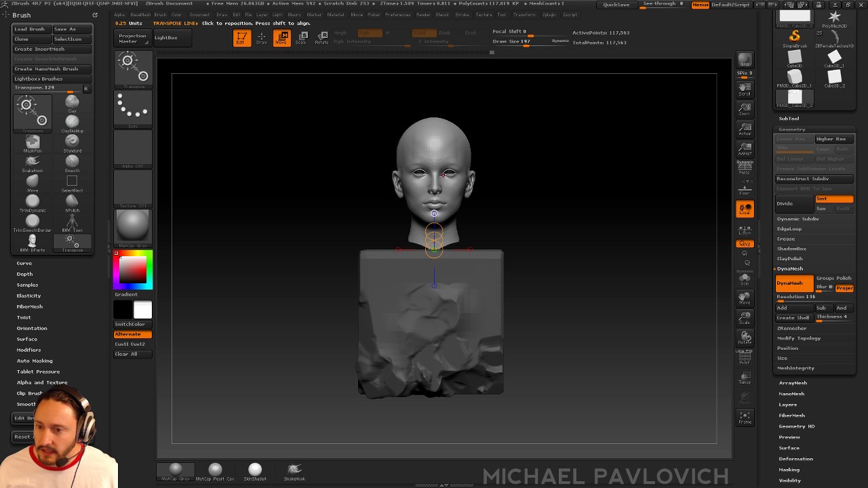Toggle Edit mode button

click(241, 38)
